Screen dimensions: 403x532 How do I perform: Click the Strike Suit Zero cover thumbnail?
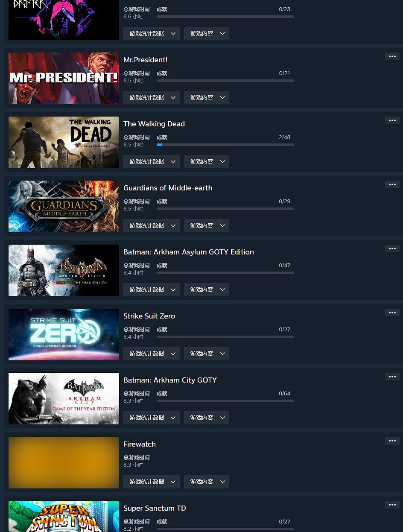coord(64,334)
